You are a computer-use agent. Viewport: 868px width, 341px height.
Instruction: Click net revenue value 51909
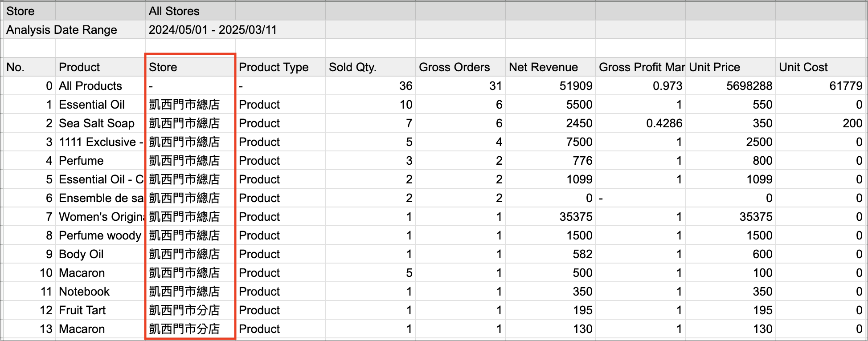[551, 86]
